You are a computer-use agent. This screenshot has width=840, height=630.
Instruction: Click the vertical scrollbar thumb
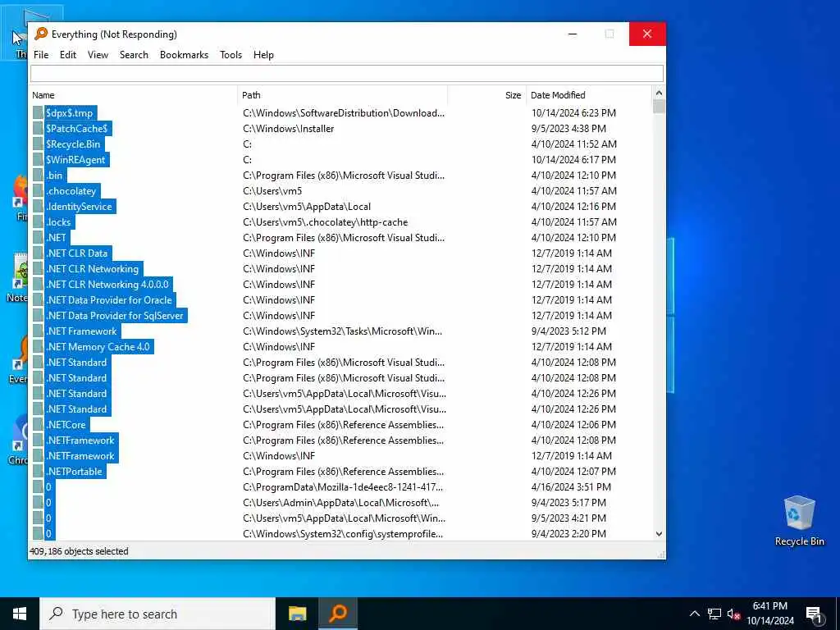coord(659,106)
